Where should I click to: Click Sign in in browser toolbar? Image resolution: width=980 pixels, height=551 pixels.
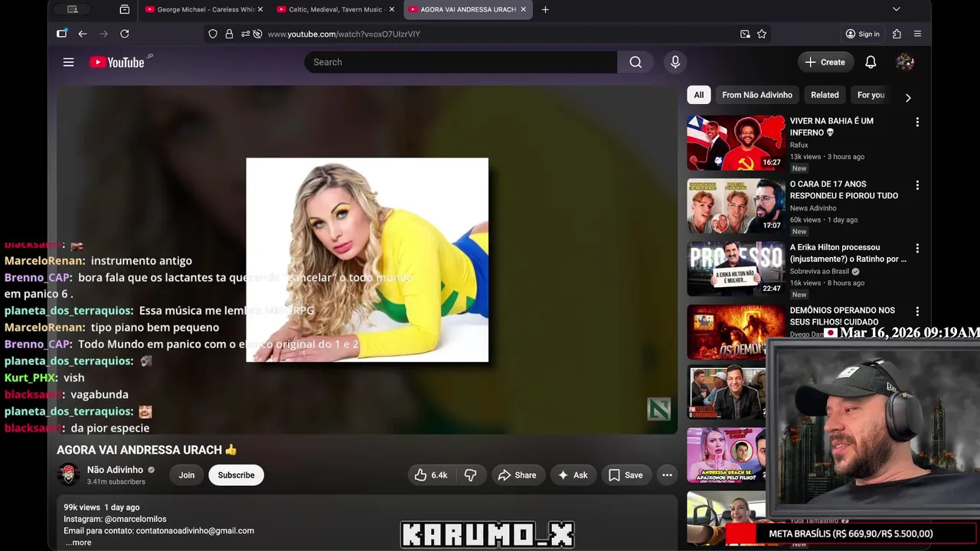[x=862, y=34]
